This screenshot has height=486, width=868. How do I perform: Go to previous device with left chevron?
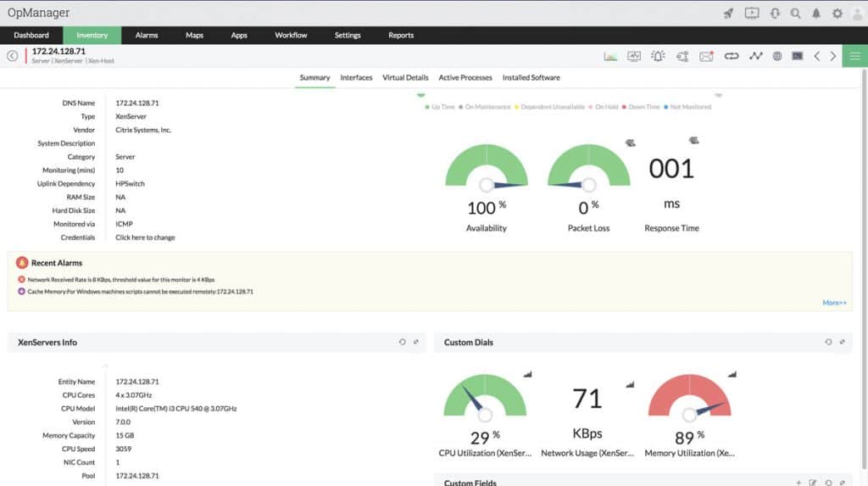(816, 56)
